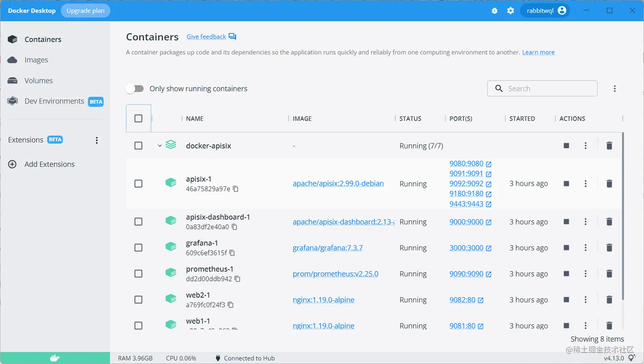Stop the apisix-1 container
Viewport: 644px width, 364px height.
[566, 183]
